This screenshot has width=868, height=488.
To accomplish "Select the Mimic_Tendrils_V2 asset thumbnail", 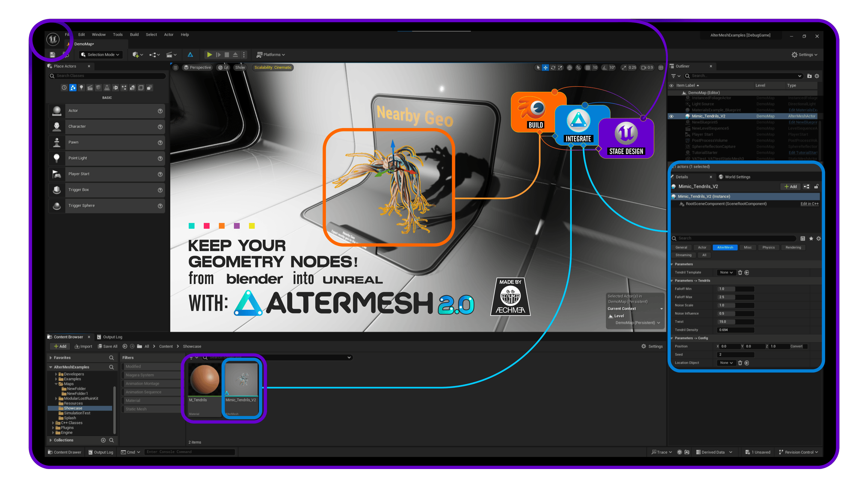I will click(x=241, y=380).
